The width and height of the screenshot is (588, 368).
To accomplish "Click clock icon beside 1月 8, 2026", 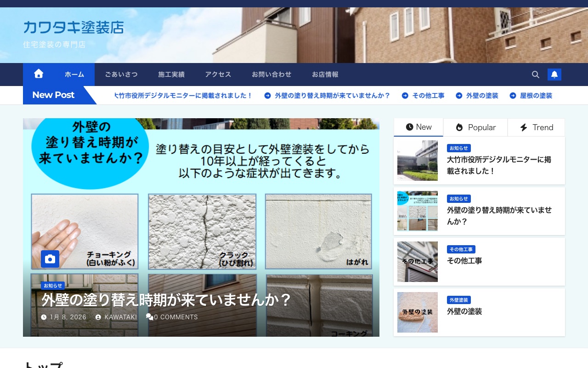I will [44, 317].
